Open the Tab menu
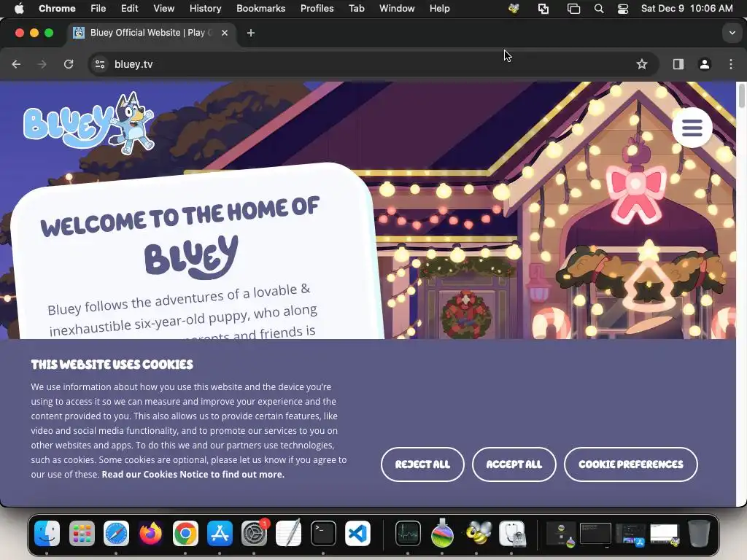 356,9
